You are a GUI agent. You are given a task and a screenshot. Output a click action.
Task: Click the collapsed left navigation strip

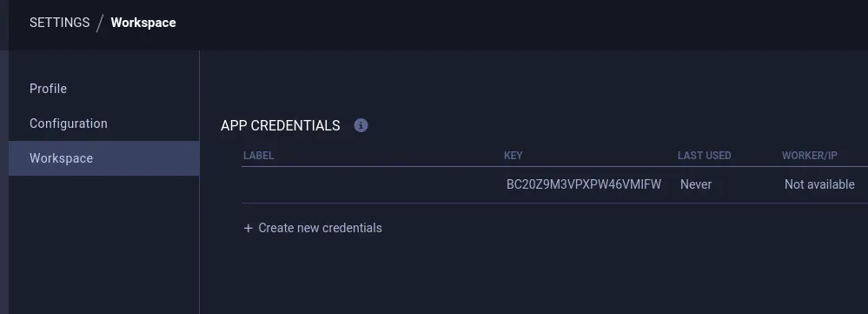coord(3,182)
